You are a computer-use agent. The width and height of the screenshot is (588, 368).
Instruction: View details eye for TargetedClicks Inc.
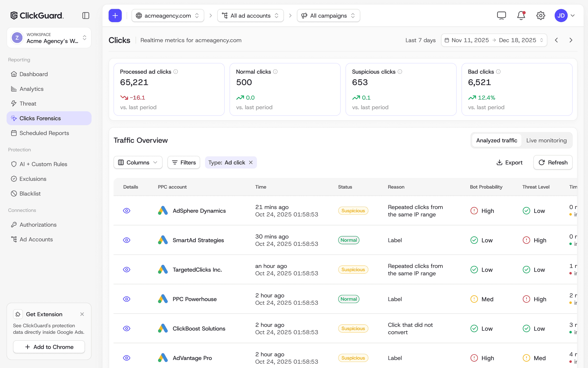pos(127,270)
